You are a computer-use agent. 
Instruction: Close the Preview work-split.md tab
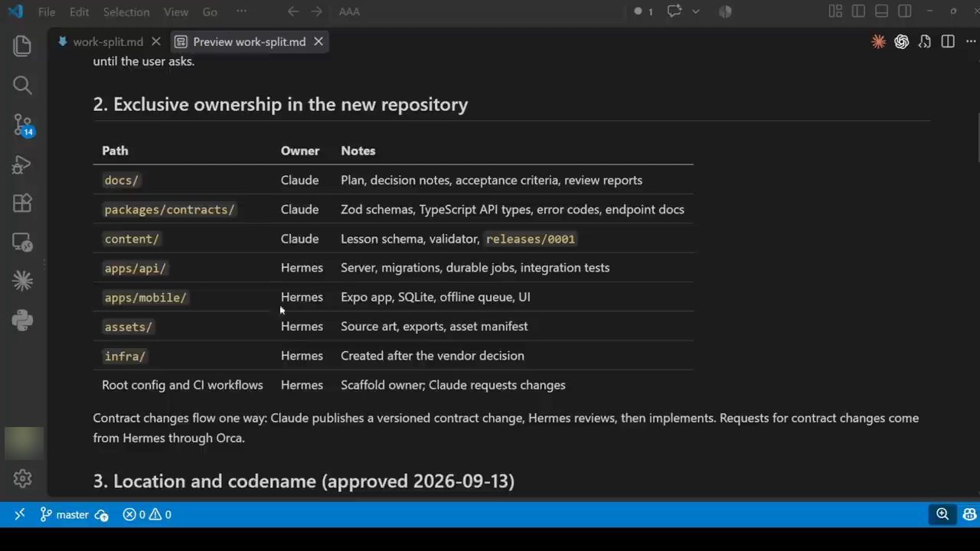click(318, 42)
